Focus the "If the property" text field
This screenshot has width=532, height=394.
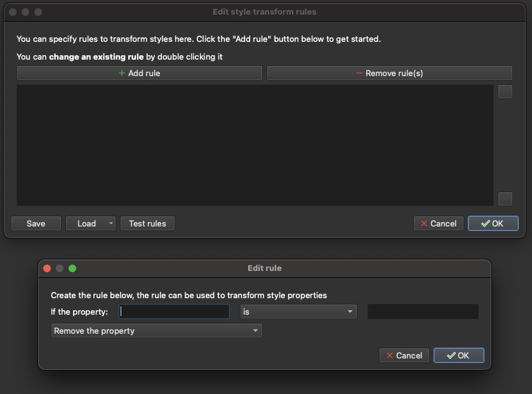pyautogui.click(x=174, y=312)
